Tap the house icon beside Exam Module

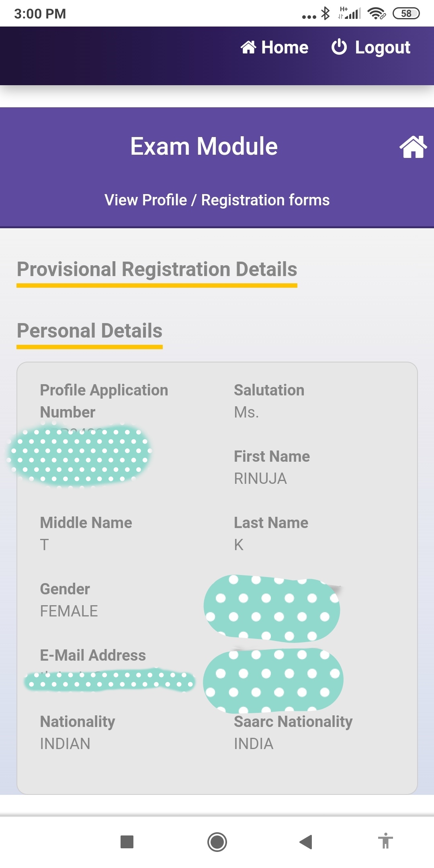[413, 147]
